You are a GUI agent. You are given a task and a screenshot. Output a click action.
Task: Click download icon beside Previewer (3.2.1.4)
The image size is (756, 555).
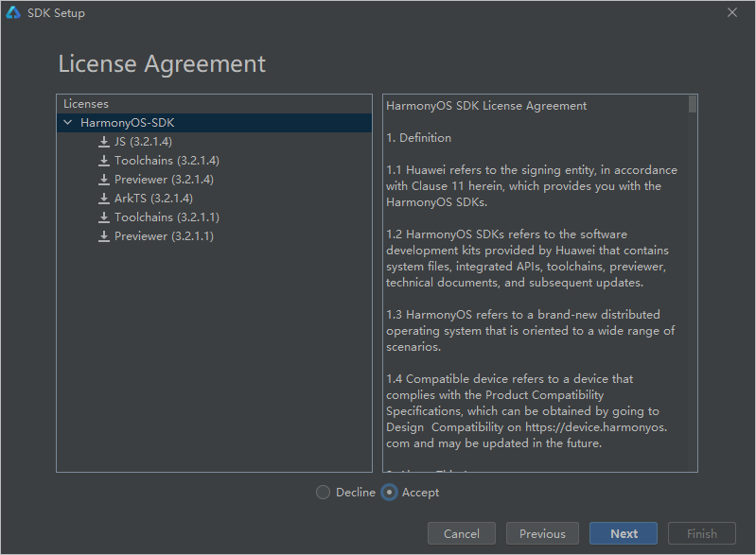click(104, 180)
